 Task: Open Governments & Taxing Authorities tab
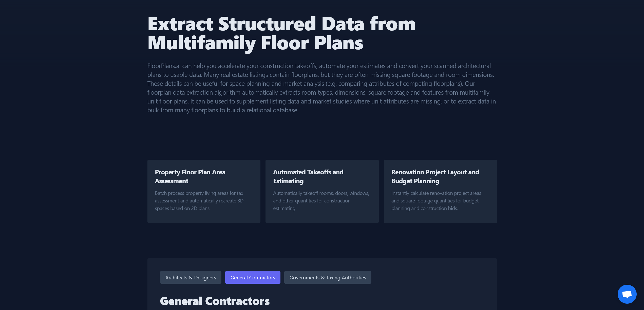coord(328,278)
